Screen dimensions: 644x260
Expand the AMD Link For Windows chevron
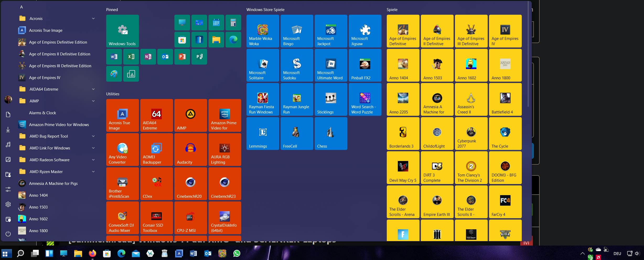click(x=93, y=148)
